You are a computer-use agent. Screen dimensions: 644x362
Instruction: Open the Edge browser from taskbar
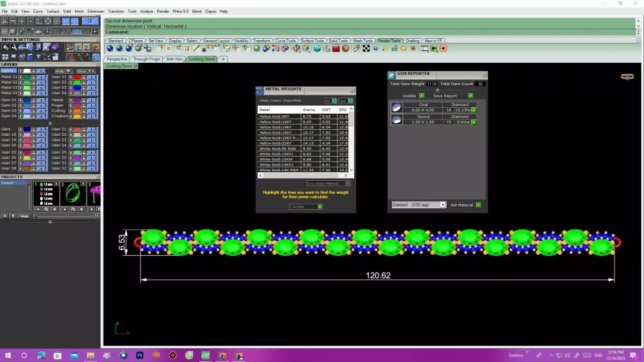[41, 355]
